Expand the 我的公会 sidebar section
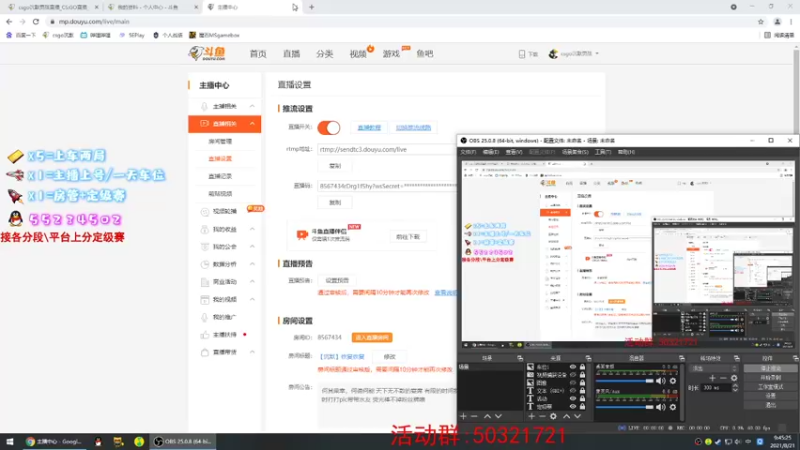 [x=253, y=246]
